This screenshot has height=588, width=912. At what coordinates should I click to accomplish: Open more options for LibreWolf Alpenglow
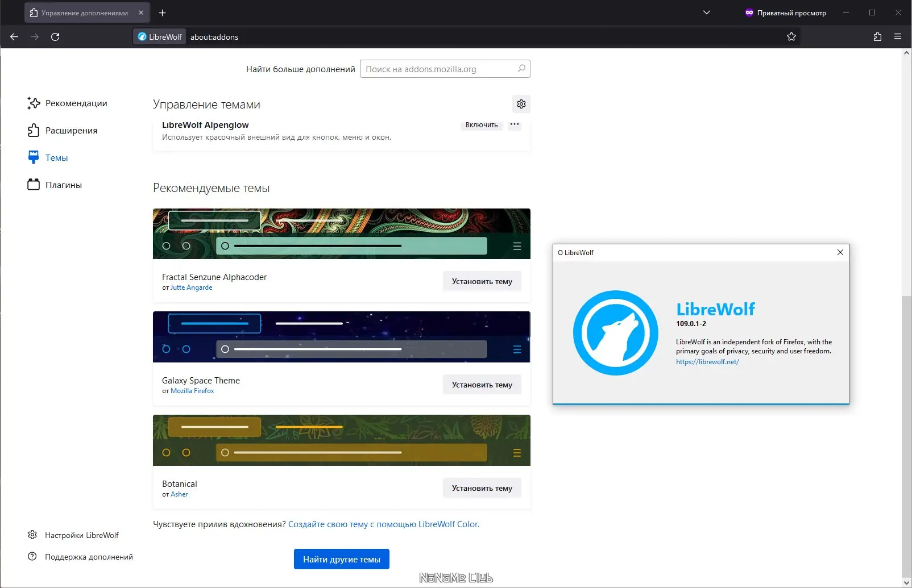(x=515, y=124)
